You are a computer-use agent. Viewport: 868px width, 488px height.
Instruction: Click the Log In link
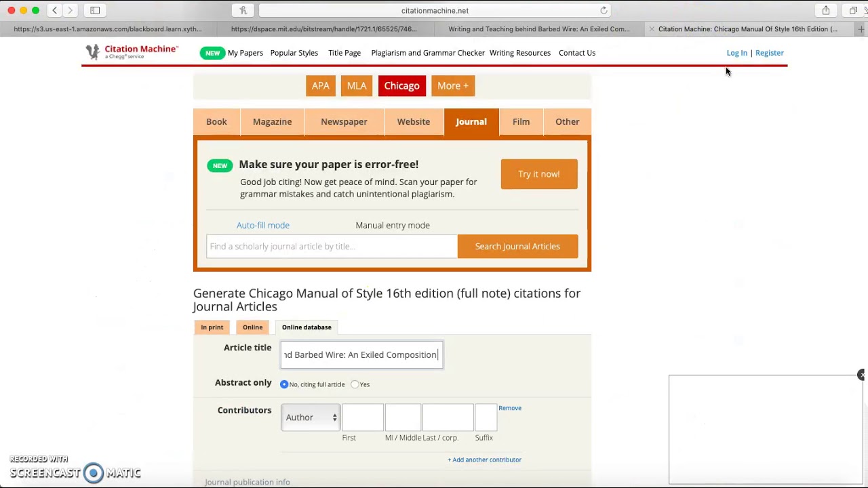tap(736, 53)
